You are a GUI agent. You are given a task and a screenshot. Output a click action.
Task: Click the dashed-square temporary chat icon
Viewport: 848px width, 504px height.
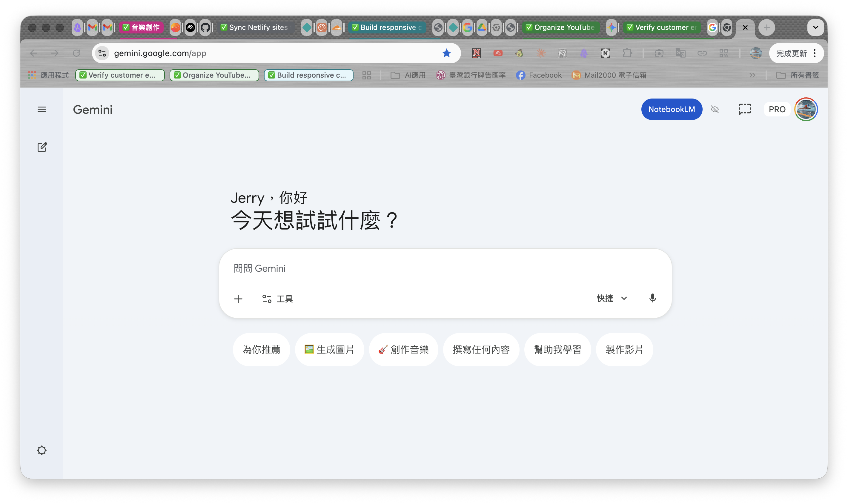pos(744,109)
